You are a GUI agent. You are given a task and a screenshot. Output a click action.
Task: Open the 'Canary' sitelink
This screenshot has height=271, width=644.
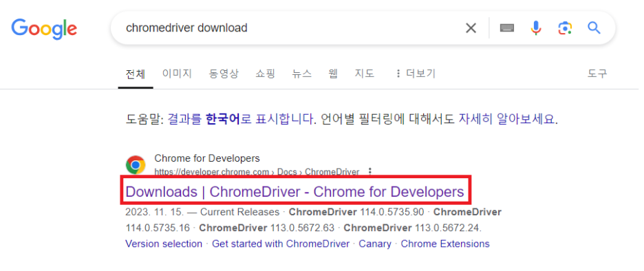[375, 244]
